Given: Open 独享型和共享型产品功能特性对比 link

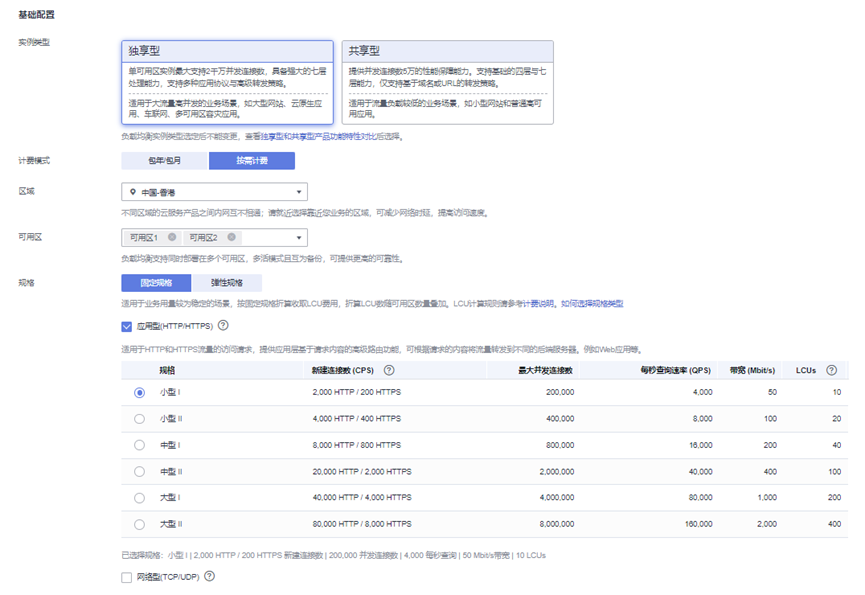Looking at the screenshot, I should tap(319, 136).
